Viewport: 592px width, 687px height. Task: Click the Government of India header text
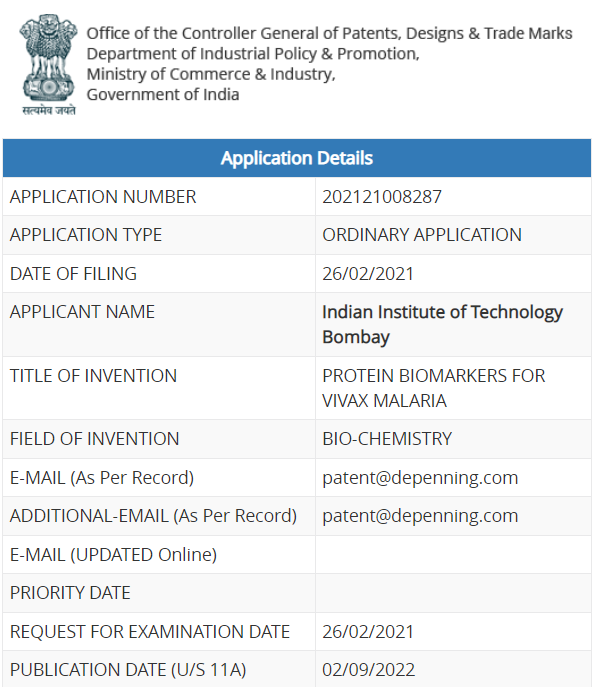point(163,95)
